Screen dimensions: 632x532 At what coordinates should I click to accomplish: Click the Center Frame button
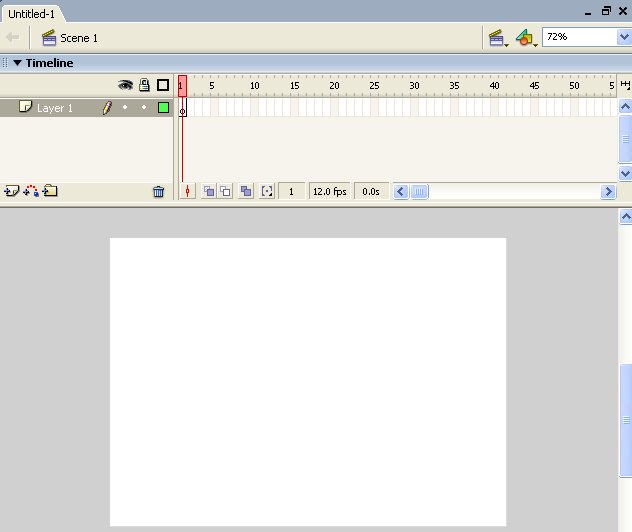point(187,191)
